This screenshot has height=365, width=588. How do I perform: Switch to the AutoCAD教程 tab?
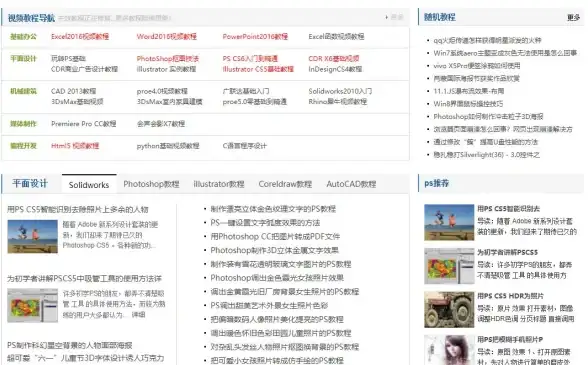(x=351, y=184)
